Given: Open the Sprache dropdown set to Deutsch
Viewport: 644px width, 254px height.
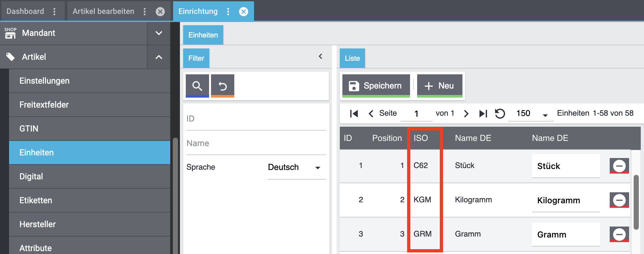Looking at the screenshot, I should [294, 167].
